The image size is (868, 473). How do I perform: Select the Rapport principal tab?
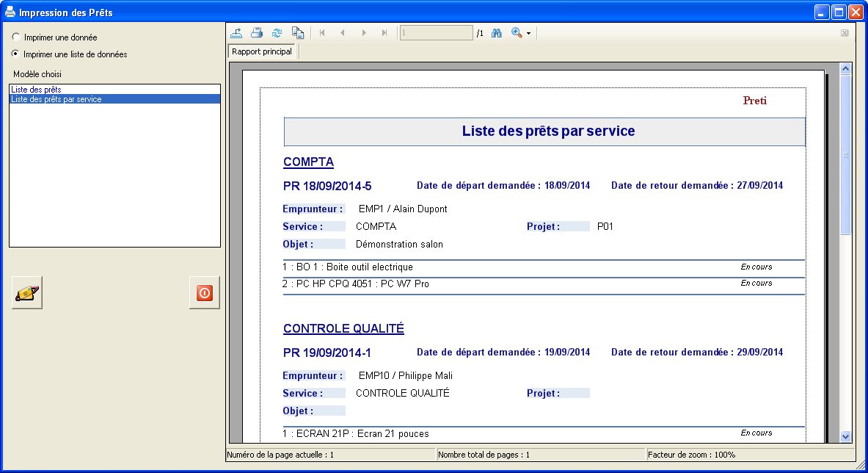[262, 51]
